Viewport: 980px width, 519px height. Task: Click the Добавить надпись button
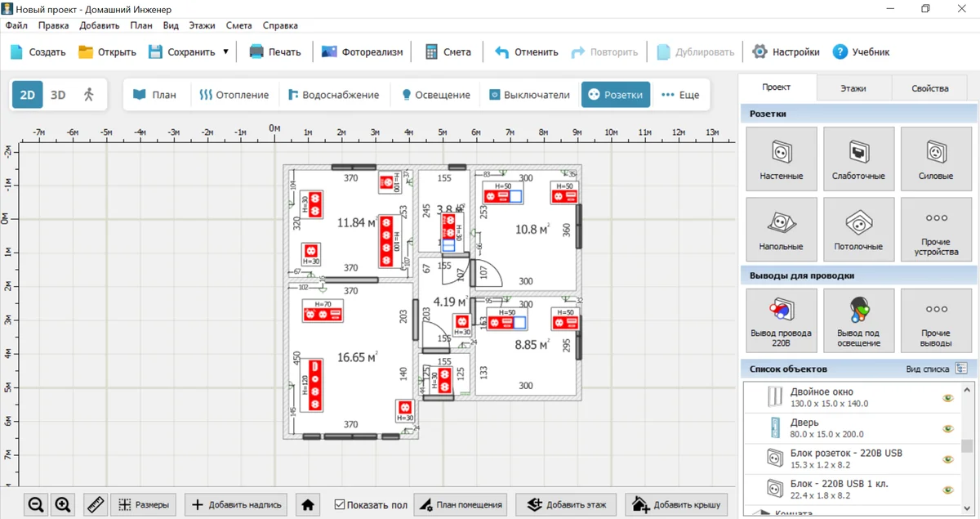coord(237,505)
